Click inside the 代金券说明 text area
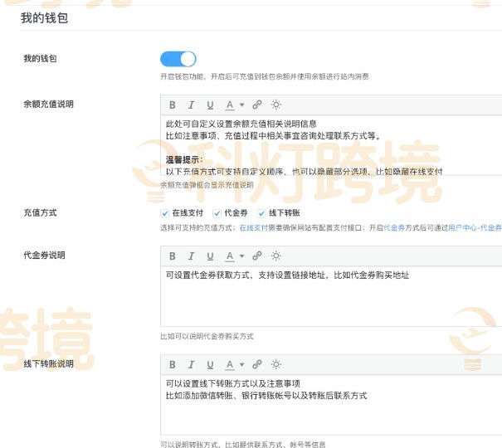 [331, 296]
